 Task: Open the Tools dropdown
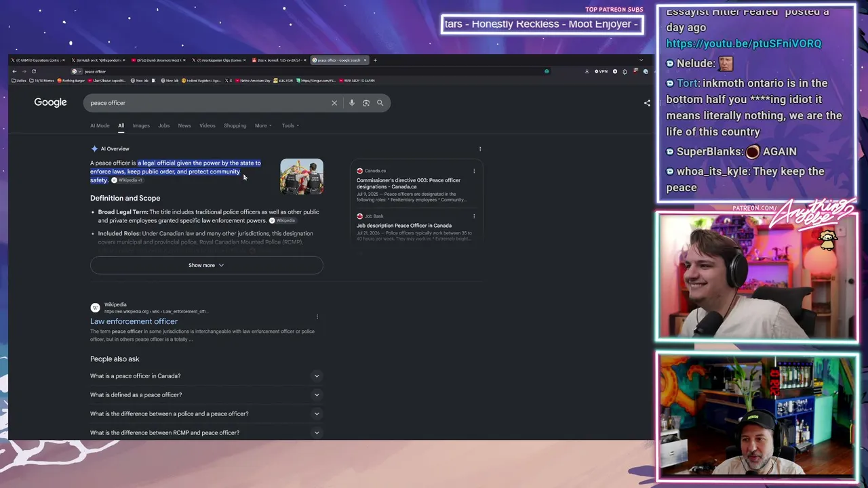pos(290,125)
